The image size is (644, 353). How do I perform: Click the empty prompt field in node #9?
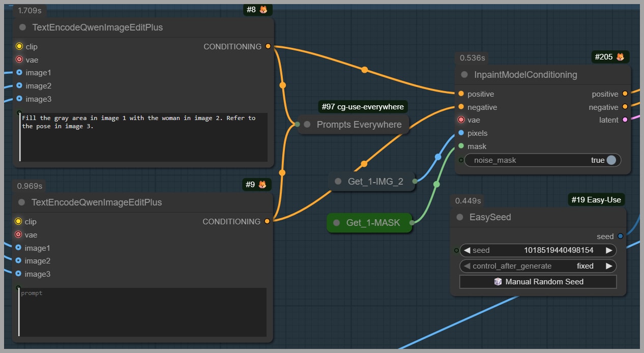point(142,311)
